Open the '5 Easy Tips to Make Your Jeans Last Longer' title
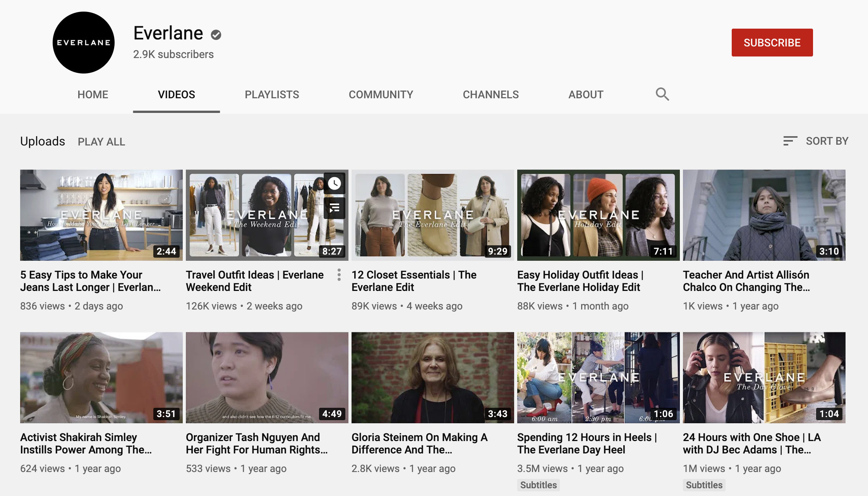This screenshot has height=496, width=868. (91, 281)
